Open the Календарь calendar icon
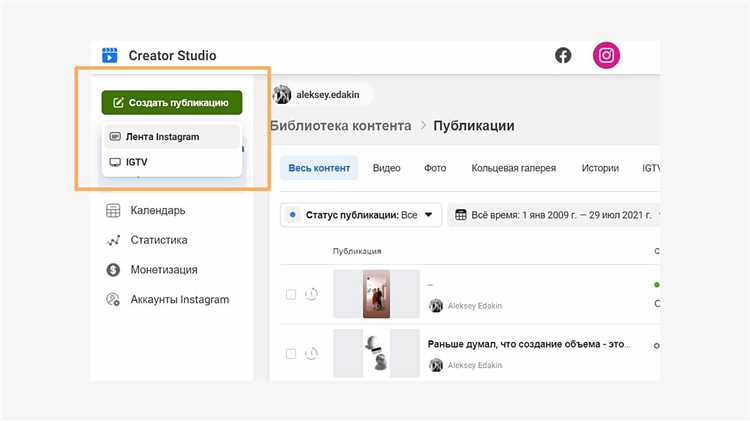Screen dimensions: 750x421 click(113, 210)
